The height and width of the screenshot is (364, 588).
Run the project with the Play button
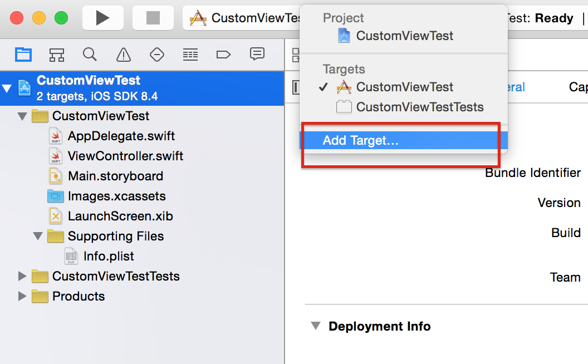103,18
